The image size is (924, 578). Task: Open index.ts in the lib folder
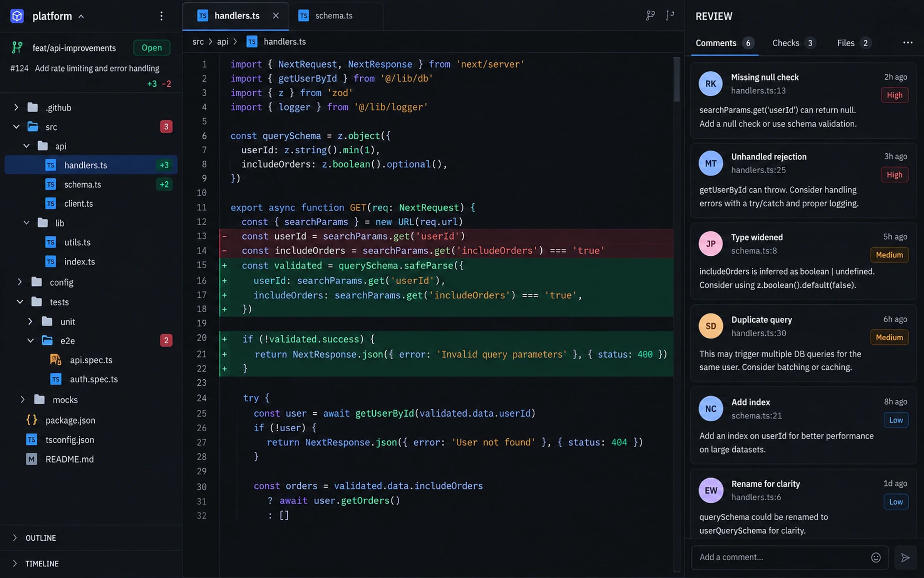[91, 261]
